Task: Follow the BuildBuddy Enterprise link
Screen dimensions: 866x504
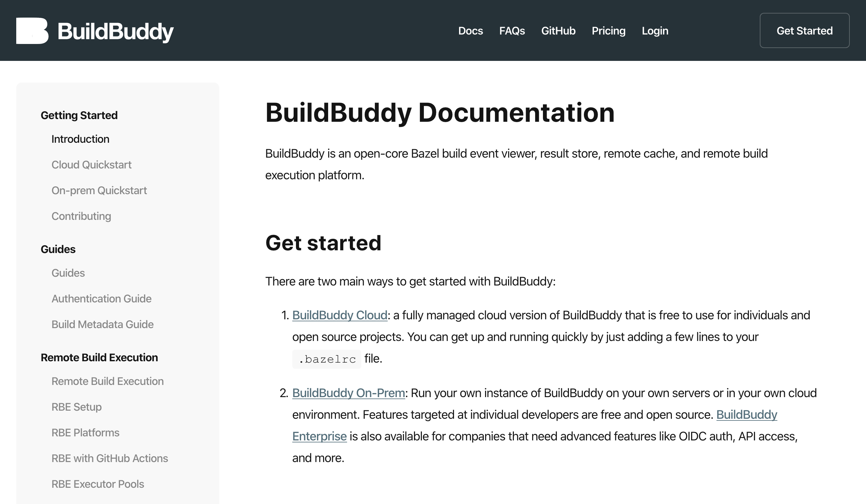Action: (746, 415)
